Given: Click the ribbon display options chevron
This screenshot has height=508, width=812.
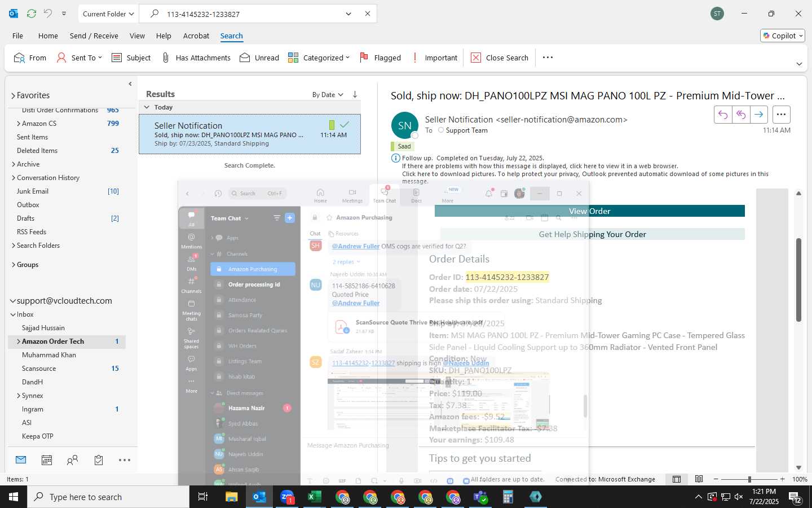Looking at the screenshot, I should tap(799, 64).
